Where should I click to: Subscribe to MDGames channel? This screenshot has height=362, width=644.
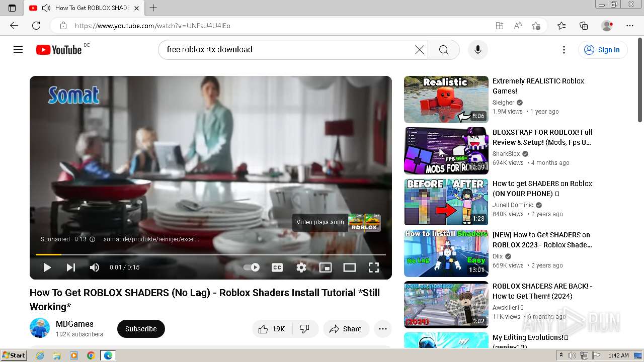pos(141,329)
